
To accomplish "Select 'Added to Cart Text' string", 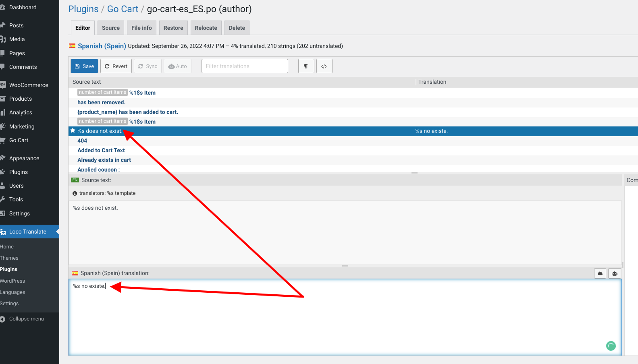I will 101,150.
